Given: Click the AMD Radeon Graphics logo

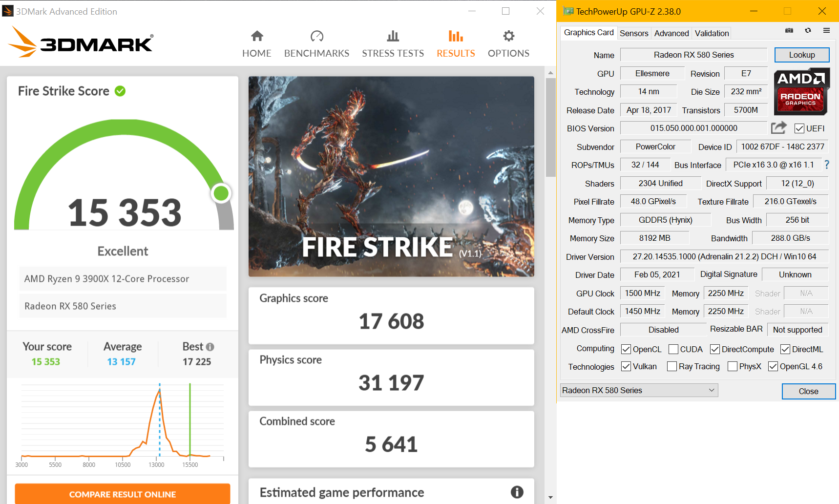Looking at the screenshot, I should click(x=801, y=92).
